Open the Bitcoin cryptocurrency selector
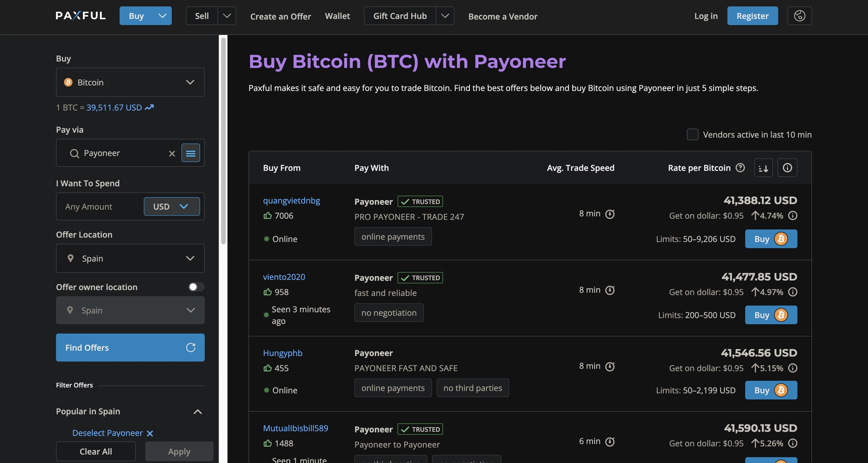The width and height of the screenshot is (868, 463). (130, 82)
